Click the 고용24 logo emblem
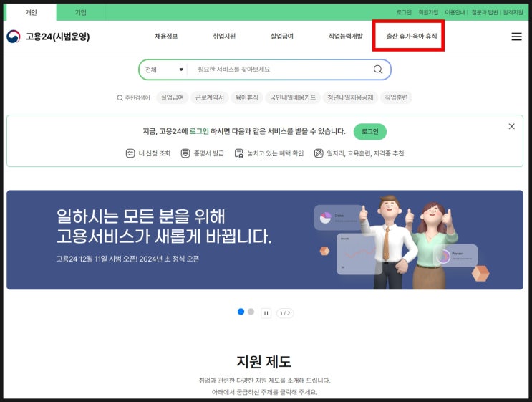This screenshot has width=532, height=402. tap(14, 37)
